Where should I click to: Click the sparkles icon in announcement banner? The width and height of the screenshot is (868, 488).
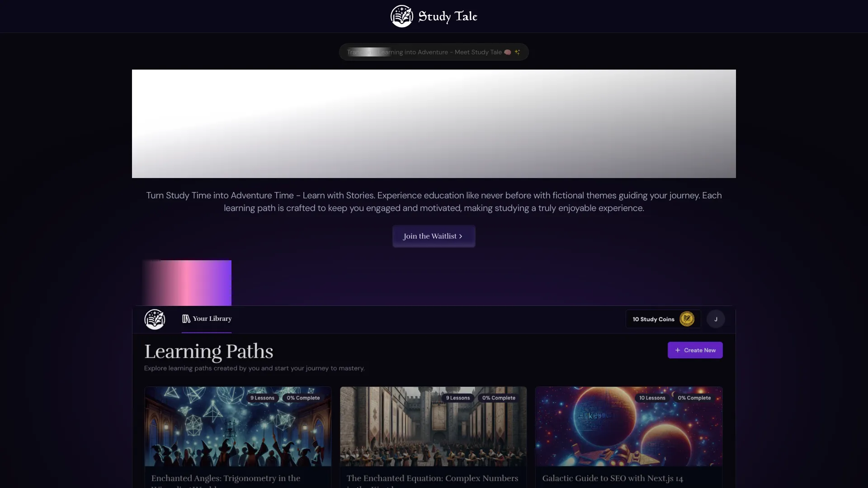(518, 52)
